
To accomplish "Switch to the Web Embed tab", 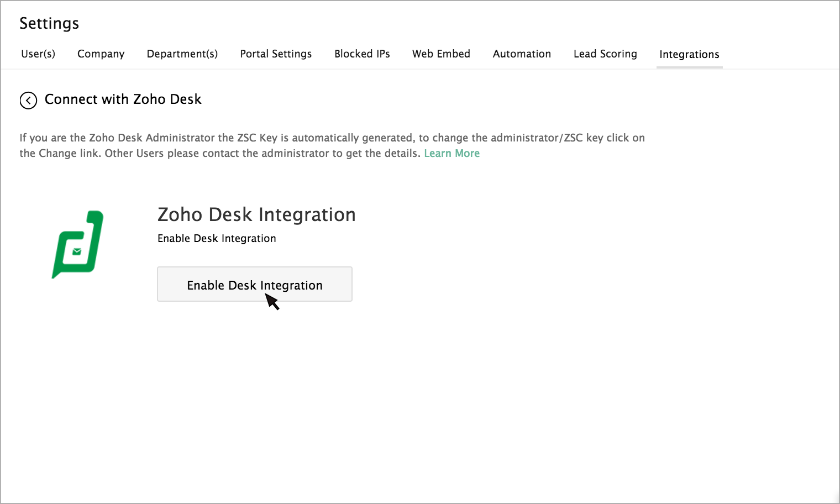I will 441,54.
